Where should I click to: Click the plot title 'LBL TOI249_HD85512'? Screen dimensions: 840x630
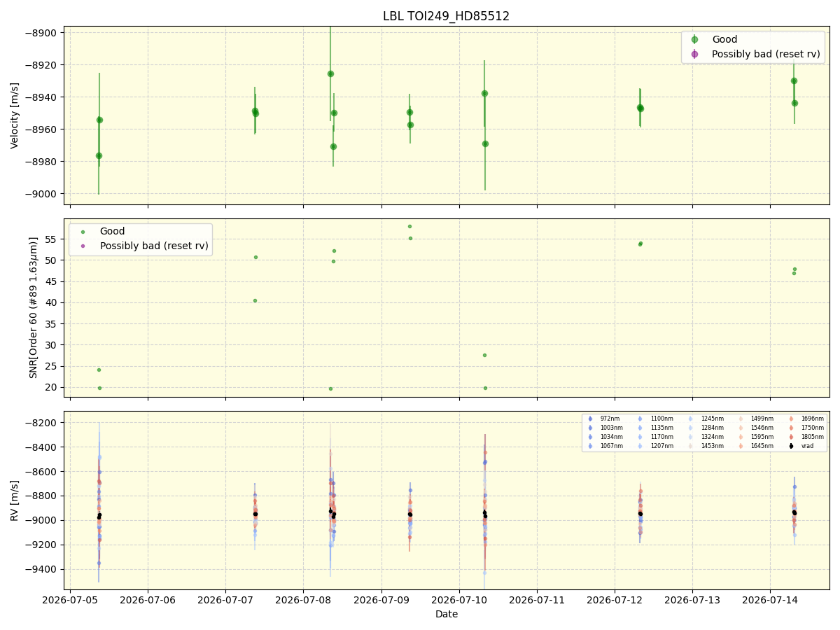tap(446, 16)
